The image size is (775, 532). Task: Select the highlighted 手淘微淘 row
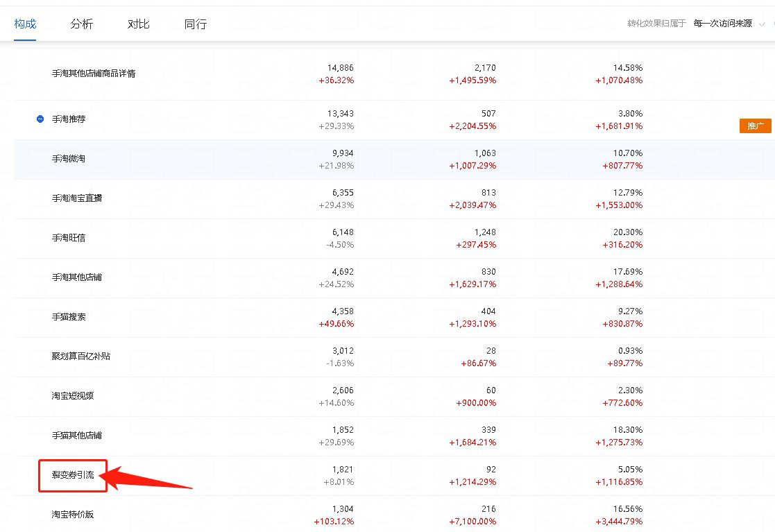click(68, 159)
